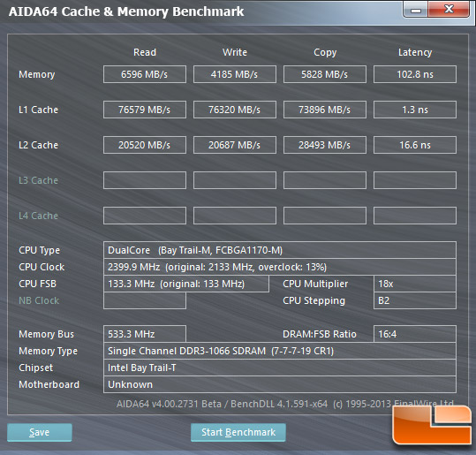Select the Memory Latency value 102.8 ns
Viewport: 476px width, 455px height.
click(415, 74)
